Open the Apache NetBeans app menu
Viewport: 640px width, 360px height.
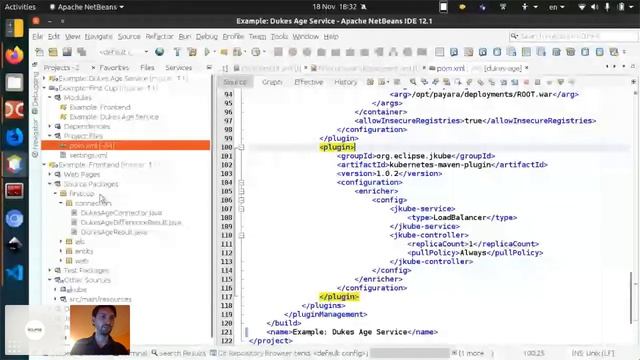(x=87, y=7)
